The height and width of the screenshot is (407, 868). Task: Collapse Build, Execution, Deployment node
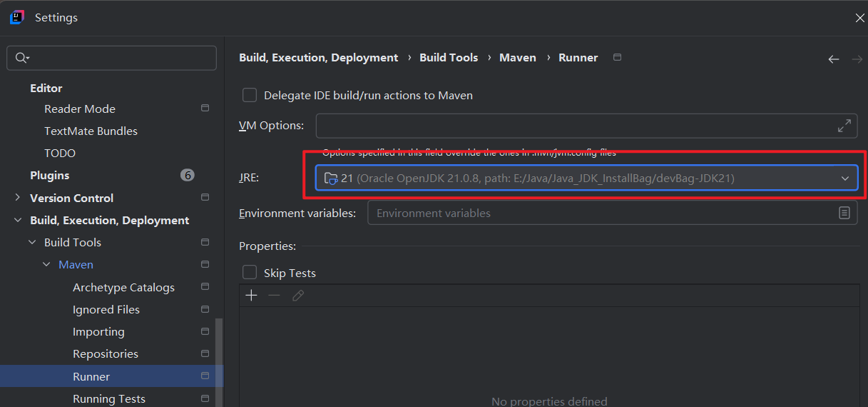coord(17,220)
